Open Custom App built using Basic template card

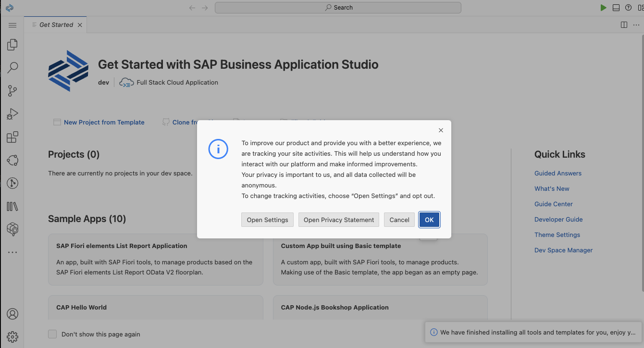[380, 260]
